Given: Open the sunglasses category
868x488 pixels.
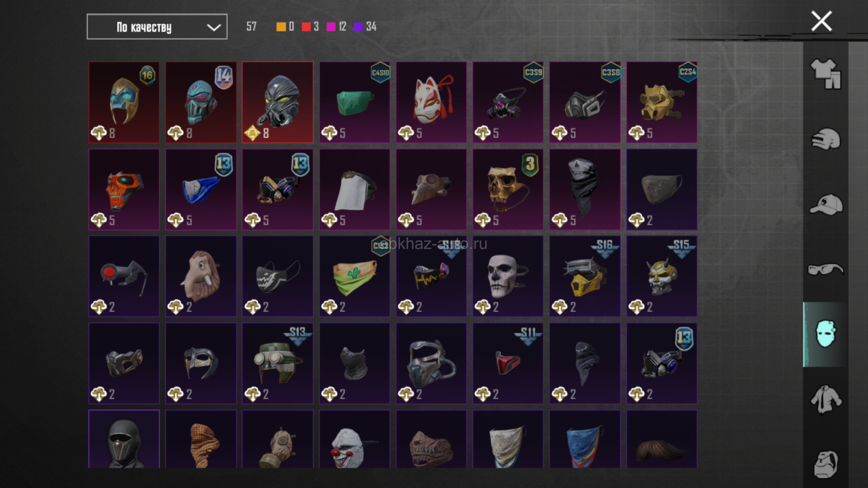Looking at the screenshot, I should click(x=826, y=269).
